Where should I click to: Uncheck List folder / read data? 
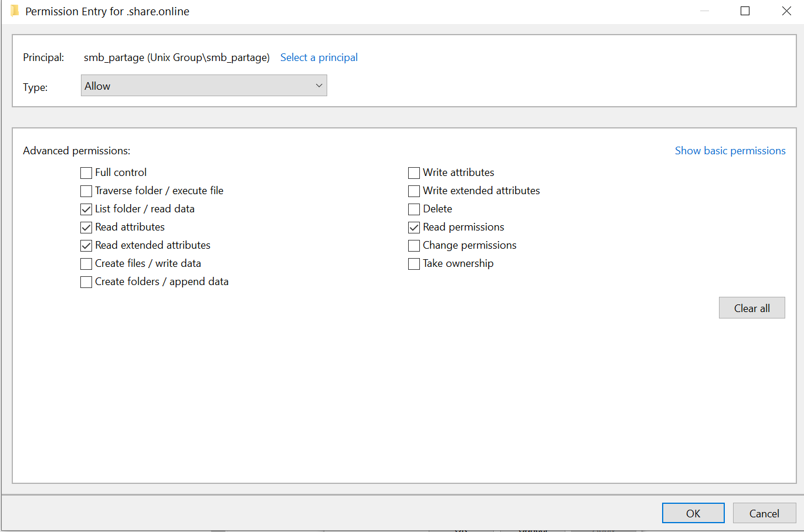[x=86, y=209]
